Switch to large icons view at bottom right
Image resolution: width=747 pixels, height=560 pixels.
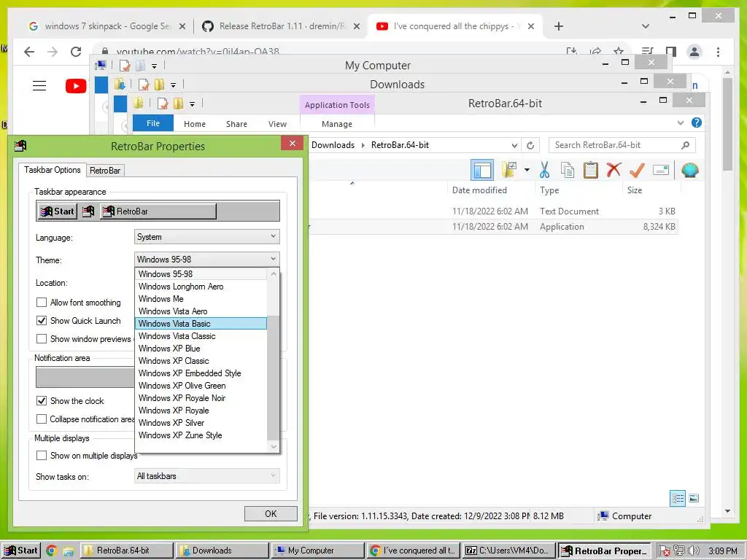tap(694, 498)
